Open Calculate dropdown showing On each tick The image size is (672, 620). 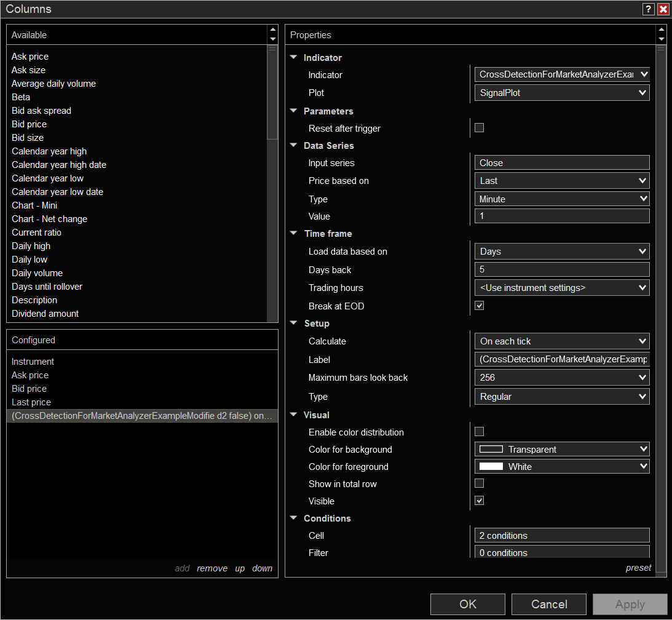[562, 341]
